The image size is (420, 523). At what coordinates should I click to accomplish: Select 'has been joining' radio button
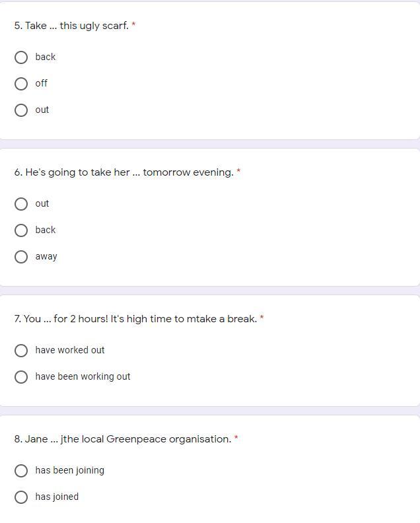(x=21, y=471)
